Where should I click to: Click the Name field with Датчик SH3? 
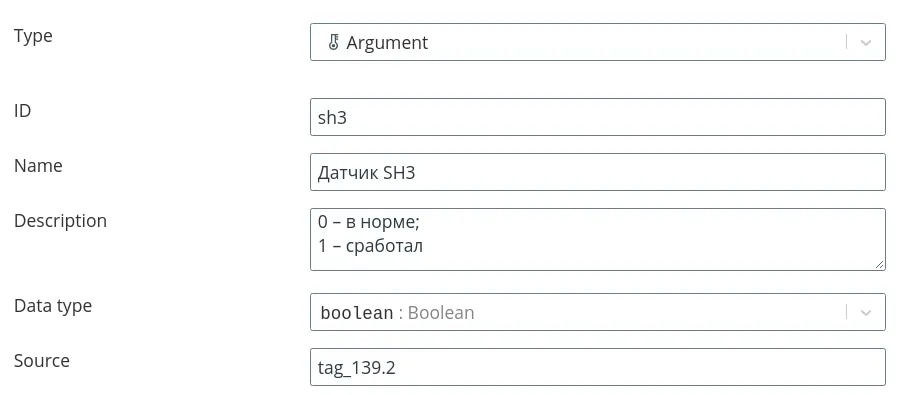598,172
